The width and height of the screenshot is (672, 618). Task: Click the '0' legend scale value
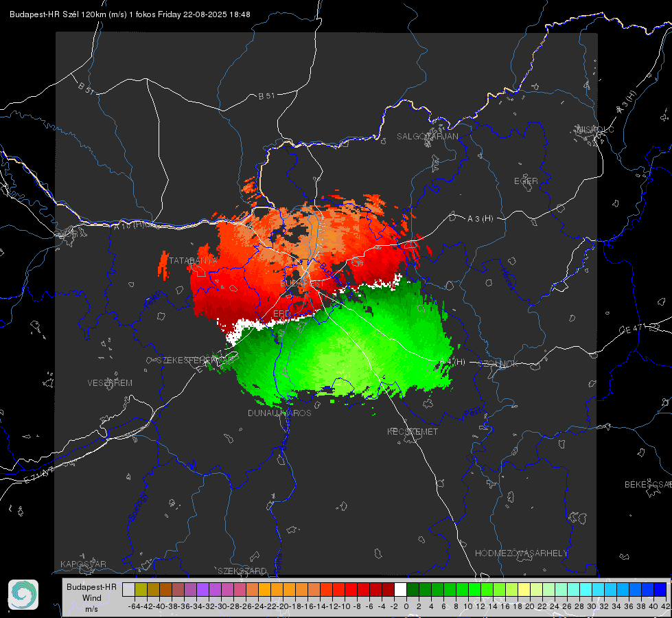click(x=406, y=606)
